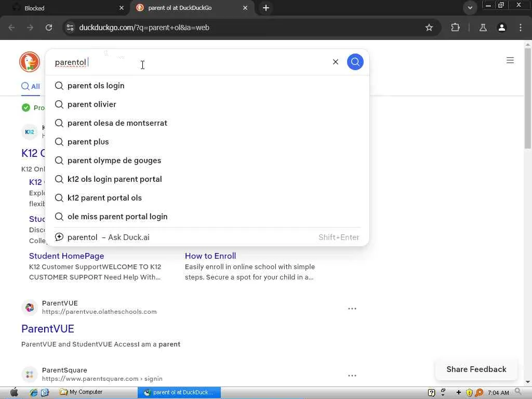Select 'ole miss parent portal login' suggestion

[207, 216]
